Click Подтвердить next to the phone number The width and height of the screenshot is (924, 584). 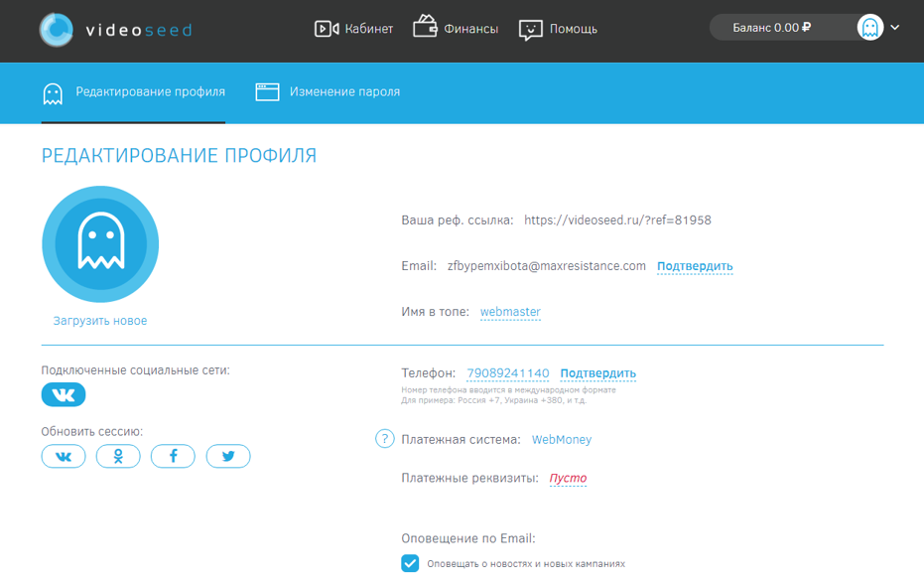pyautogui.click(x=598, y=373)
